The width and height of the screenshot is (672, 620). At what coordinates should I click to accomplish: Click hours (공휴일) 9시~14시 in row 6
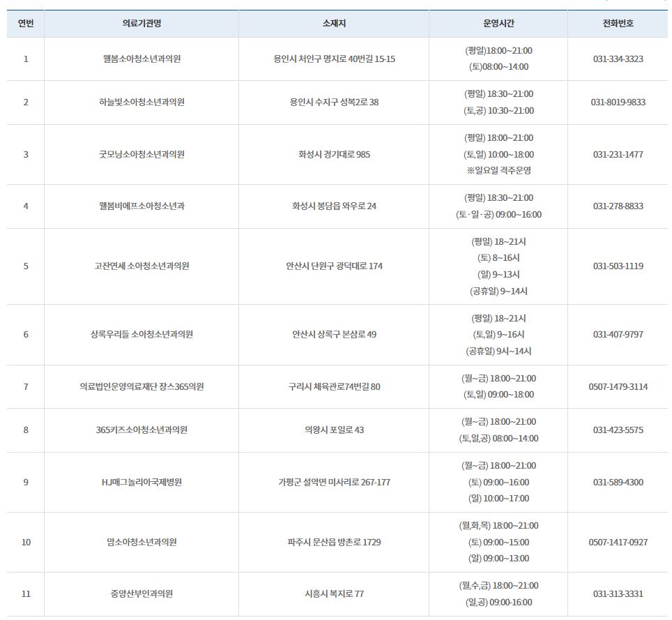tap(498, 351)
